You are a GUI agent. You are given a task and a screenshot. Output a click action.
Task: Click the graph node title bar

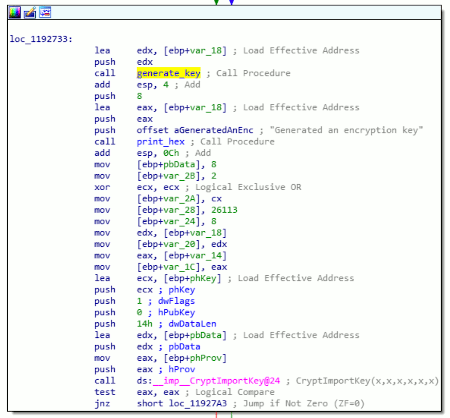pos(224,13)
